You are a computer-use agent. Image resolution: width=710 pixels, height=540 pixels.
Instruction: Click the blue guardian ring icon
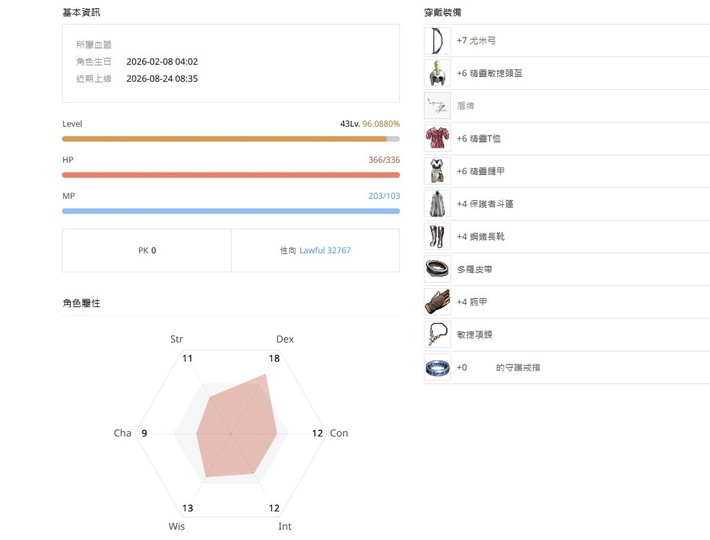[437, 367]
